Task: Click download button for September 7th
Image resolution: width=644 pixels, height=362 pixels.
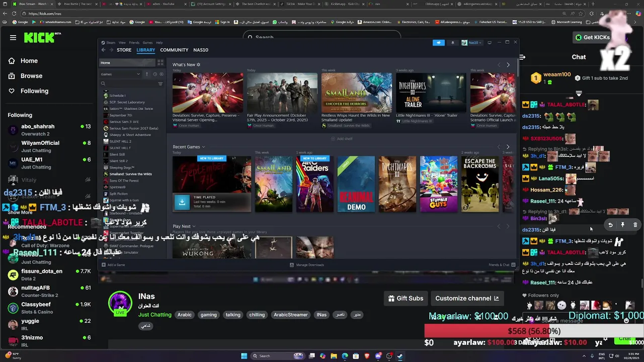Action: click(x=182, y=202)
